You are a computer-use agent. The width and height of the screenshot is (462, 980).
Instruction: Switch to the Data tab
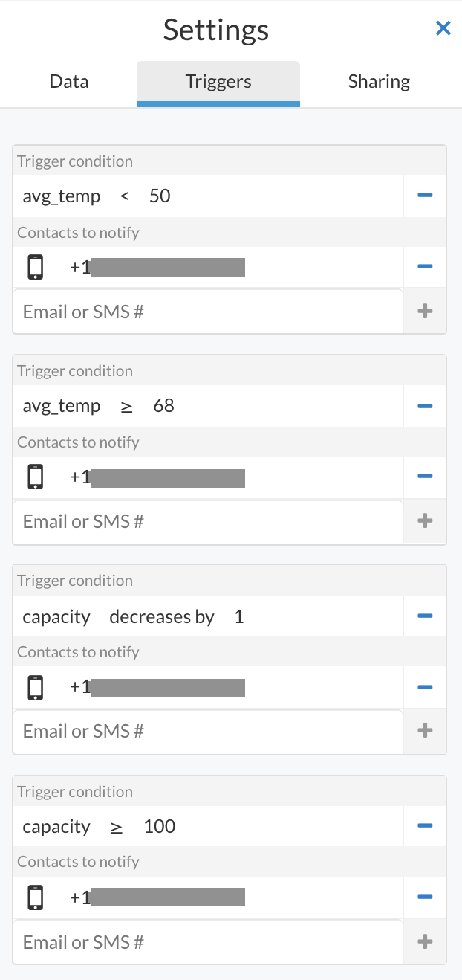click(68, 81)
